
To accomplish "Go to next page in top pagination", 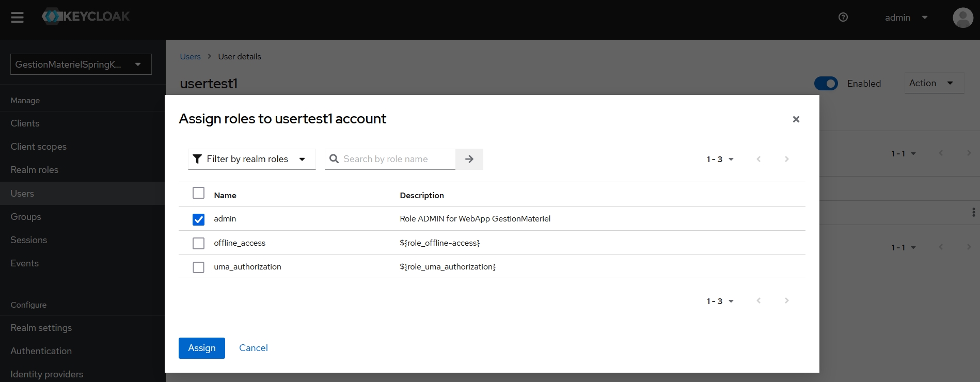I will tap(786, 159).
